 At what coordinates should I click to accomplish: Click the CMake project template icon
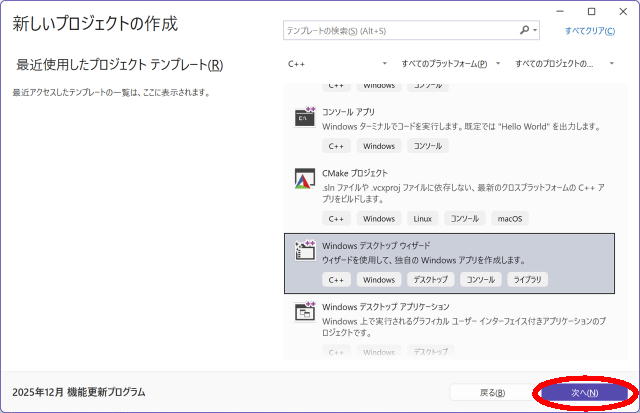click(x=305, y=180)
